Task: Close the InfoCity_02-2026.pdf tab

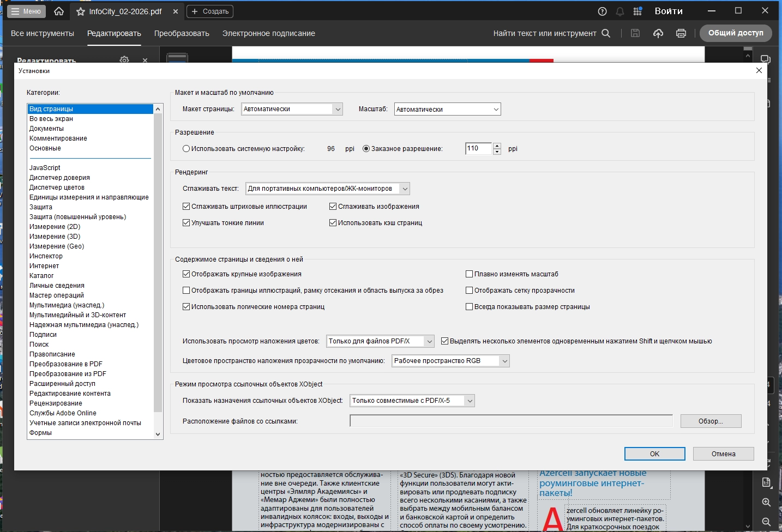Action: [175, 11]
